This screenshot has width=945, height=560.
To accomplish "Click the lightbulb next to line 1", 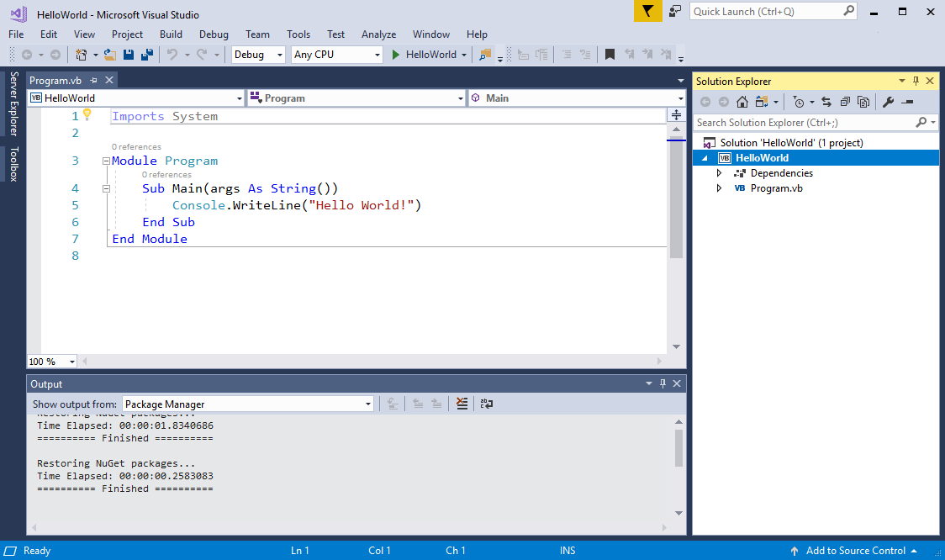I will 87,115.
